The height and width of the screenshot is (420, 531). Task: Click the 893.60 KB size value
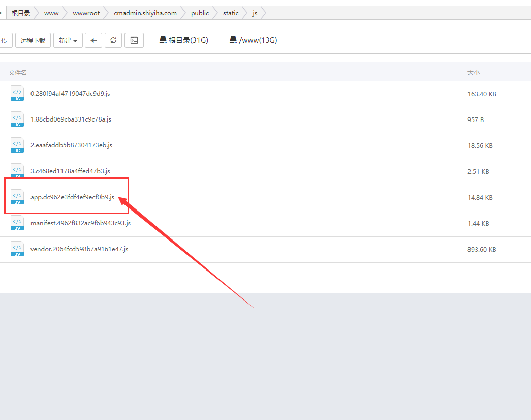(482, 250)
